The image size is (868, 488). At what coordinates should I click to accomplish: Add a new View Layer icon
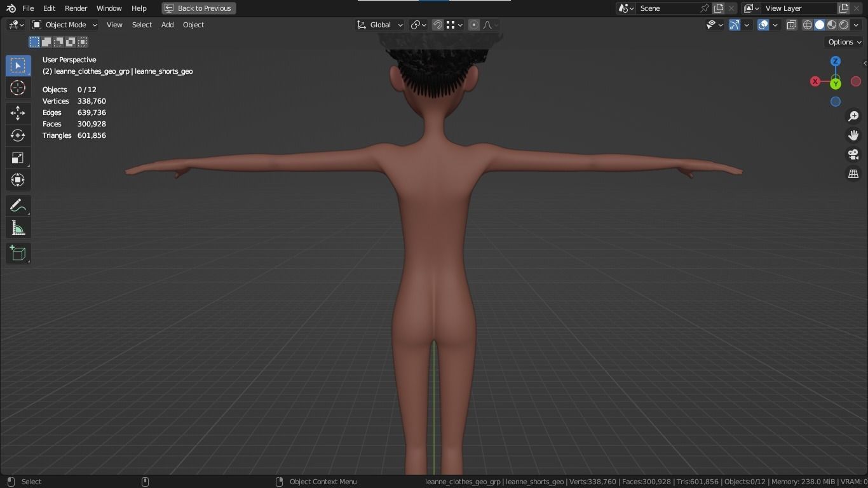[x=844, y=8]
